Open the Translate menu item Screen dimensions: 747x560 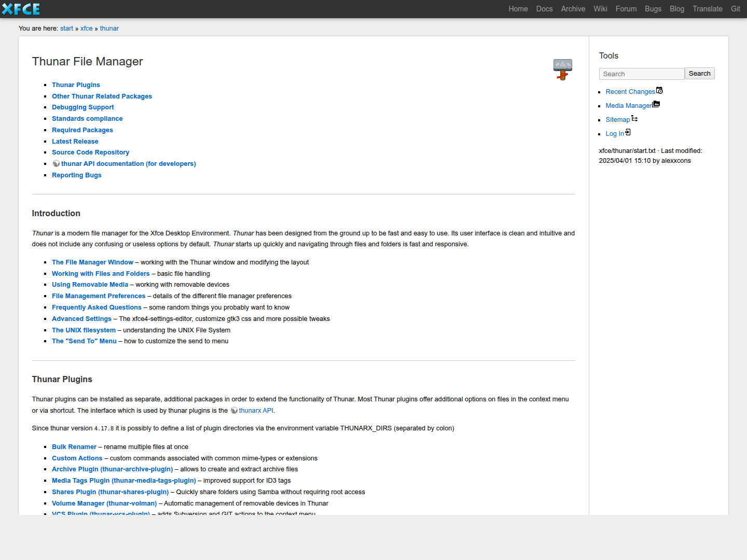click(x=708, y=9)
